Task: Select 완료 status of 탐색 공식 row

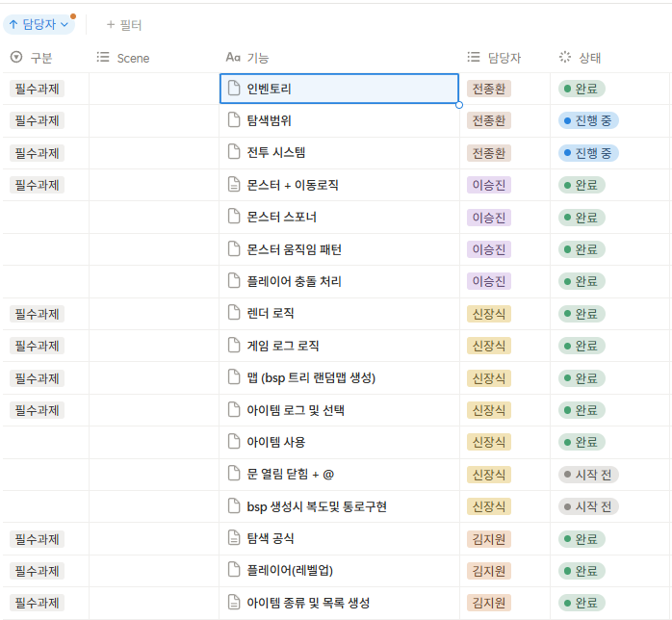Action: click(x=582, y=538)
